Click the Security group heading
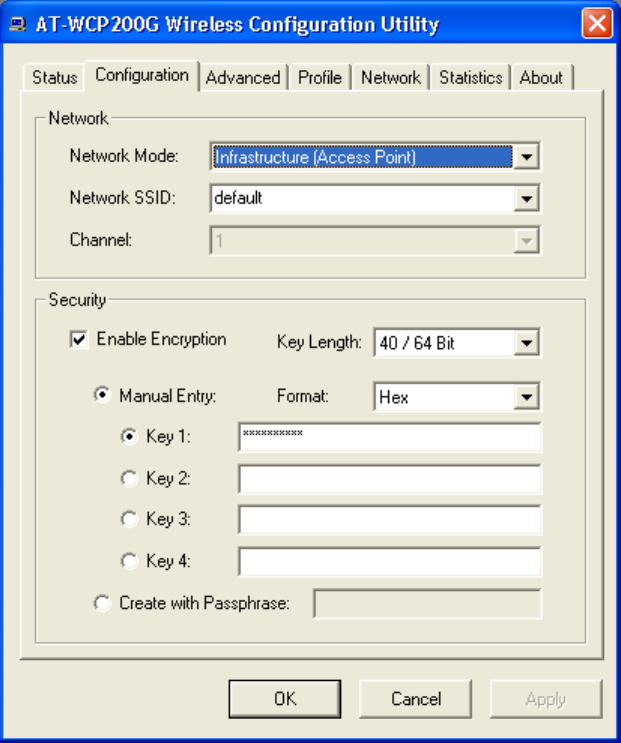Viewport: 621px width, 743px height. click(x=77, y=300)
